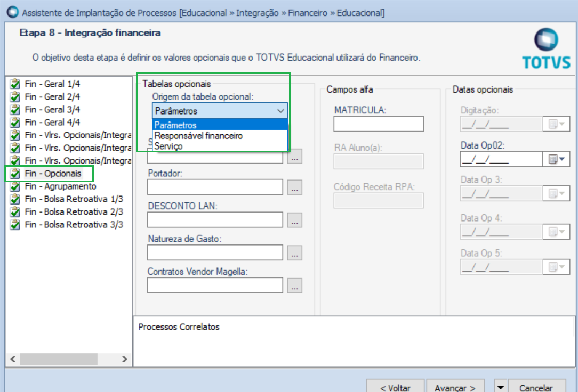Open lookup button for DESCONTO LAN
This screenshot has width=578, height=392.
[294, 220]
